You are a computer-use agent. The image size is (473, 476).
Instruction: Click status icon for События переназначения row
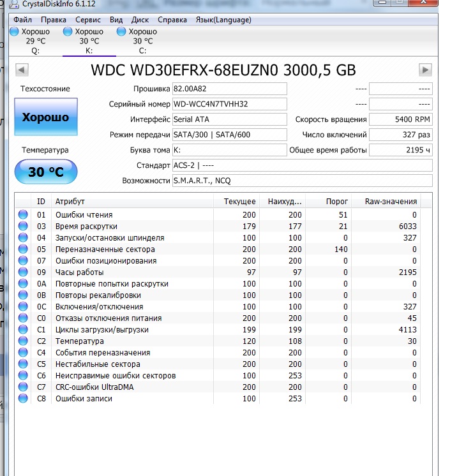point(23,352)
